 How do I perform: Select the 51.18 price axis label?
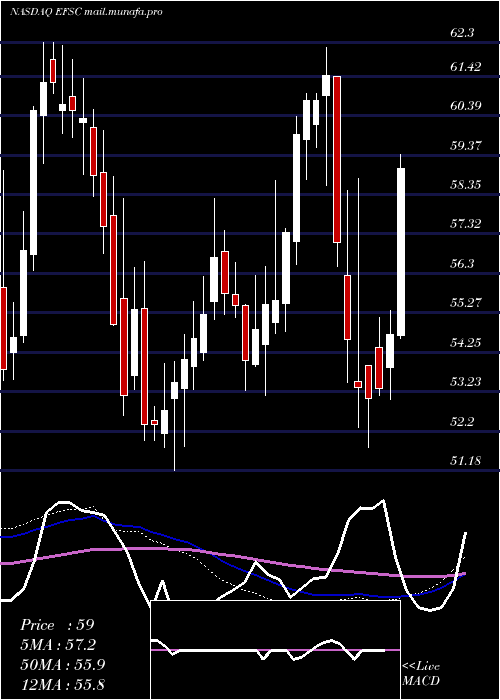point(466,460)
